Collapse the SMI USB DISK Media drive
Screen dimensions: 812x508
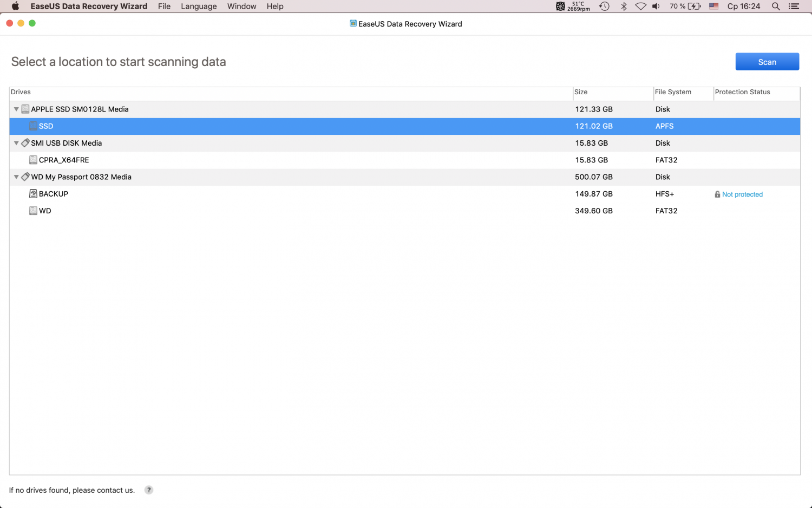coord(16,144)
